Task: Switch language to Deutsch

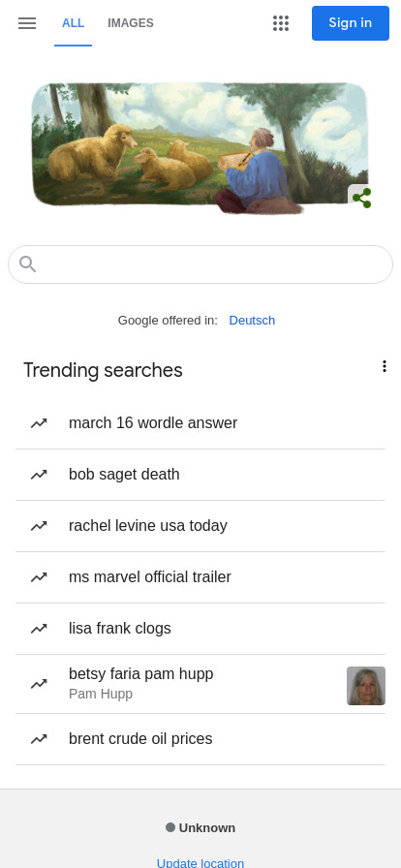Action: click(x=252, y=321)
